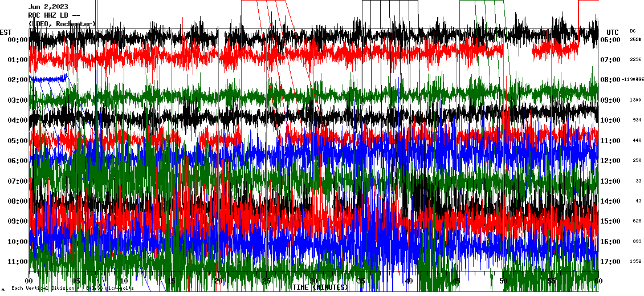Screen dimensions: 644x296
Task: Select the DC value 1300
Action: (635, 100)
